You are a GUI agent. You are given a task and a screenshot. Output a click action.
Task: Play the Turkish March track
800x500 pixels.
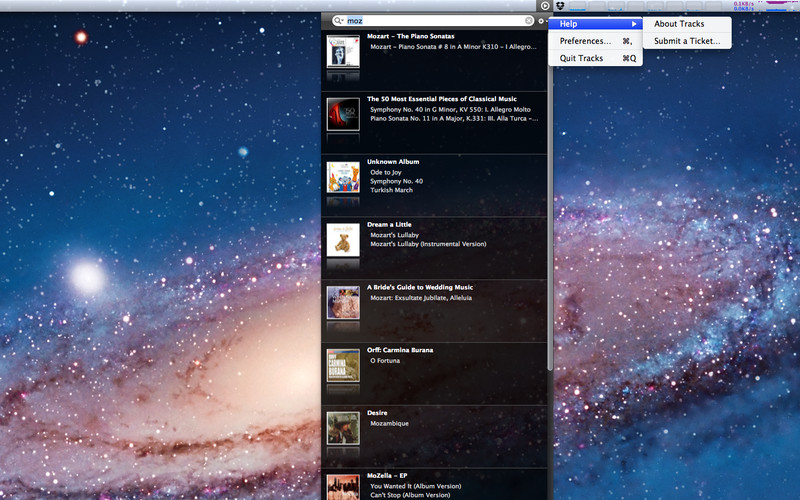[x=391, y=190]
